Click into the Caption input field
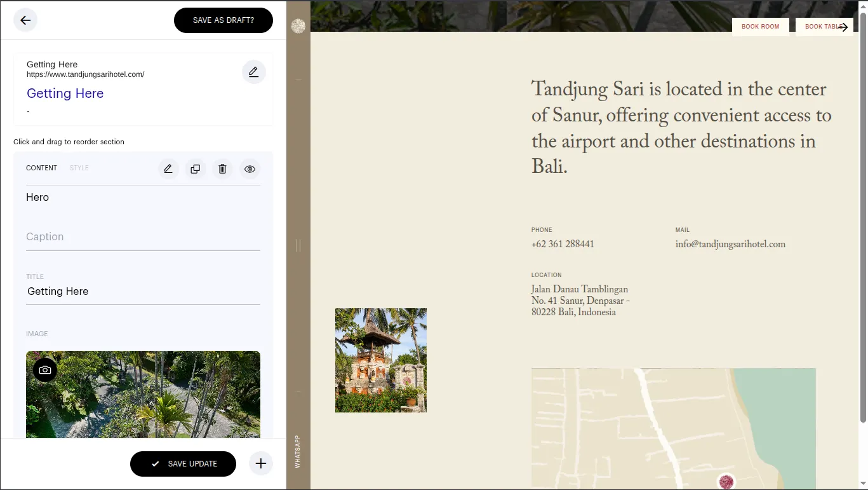The image size is (868, 490). (x=143, y=237)
